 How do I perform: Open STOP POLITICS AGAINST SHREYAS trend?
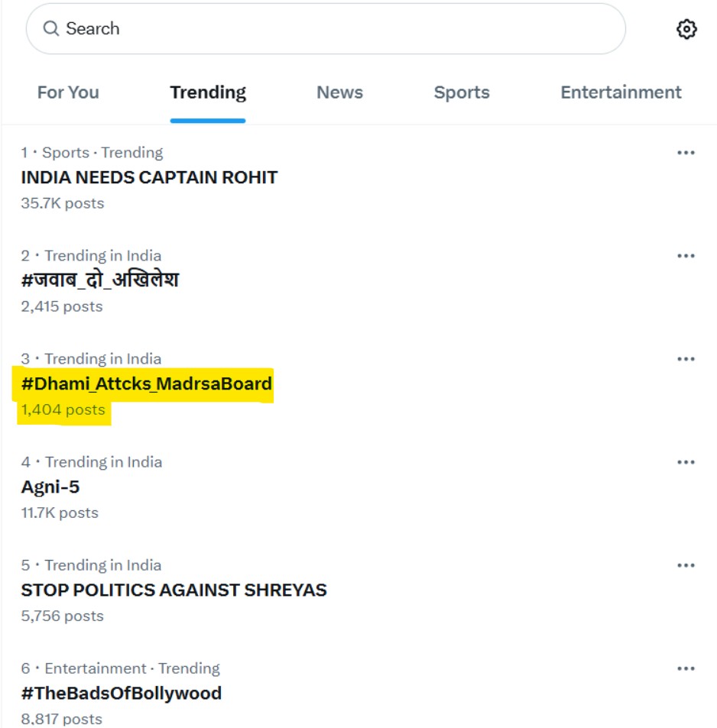pos(174,590)
